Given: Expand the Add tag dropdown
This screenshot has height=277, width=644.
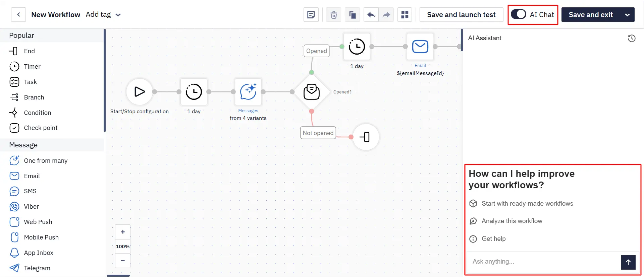Looking at the screenshot, I should pyautogui.click(x=103, y=14).
